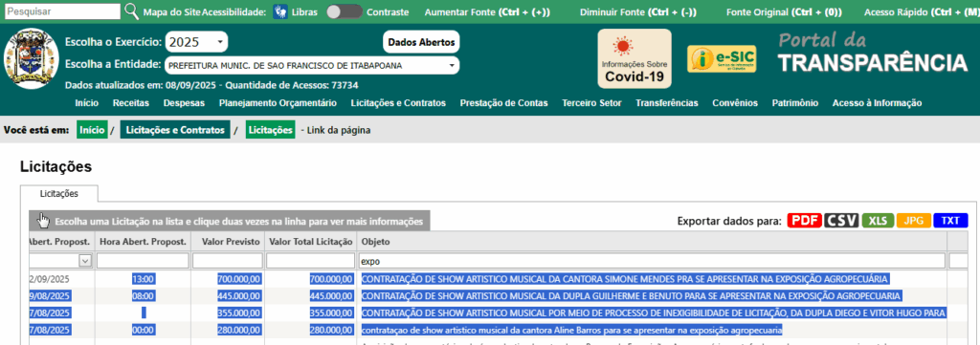Image resolution: width=980 pixels, height=345 pixels.
Task: Open the Entidade selection dropdown
Action: (312, 65)
